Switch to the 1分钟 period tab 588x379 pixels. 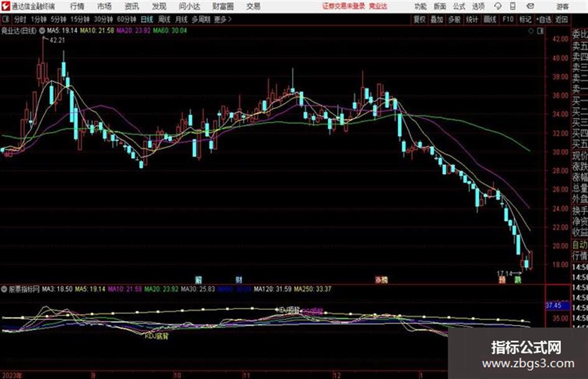pos(39,19)
